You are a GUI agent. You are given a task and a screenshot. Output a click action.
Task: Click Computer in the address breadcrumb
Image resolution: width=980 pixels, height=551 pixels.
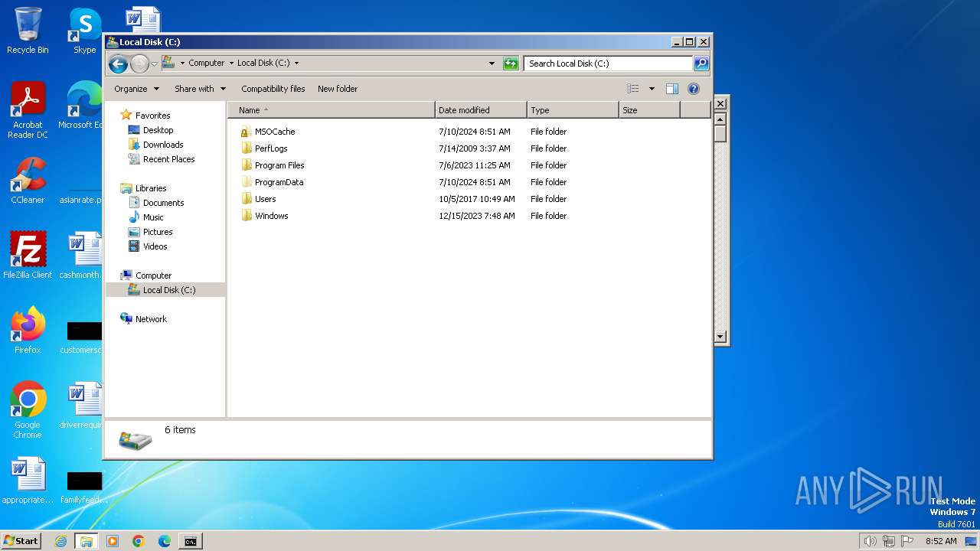click(207, 64)
